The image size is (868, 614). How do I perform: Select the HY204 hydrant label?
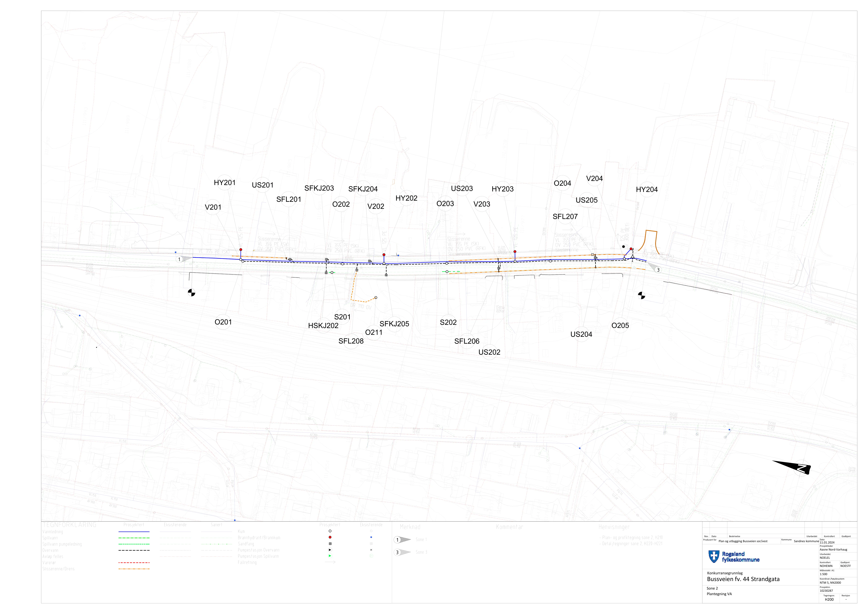click(647, 189)
